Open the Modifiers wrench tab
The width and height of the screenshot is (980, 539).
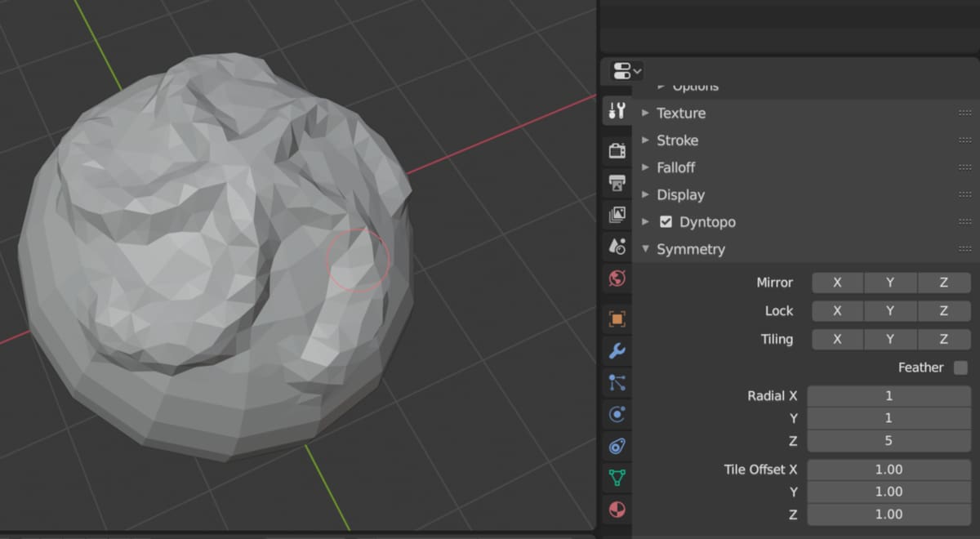[x=617, y=351]
